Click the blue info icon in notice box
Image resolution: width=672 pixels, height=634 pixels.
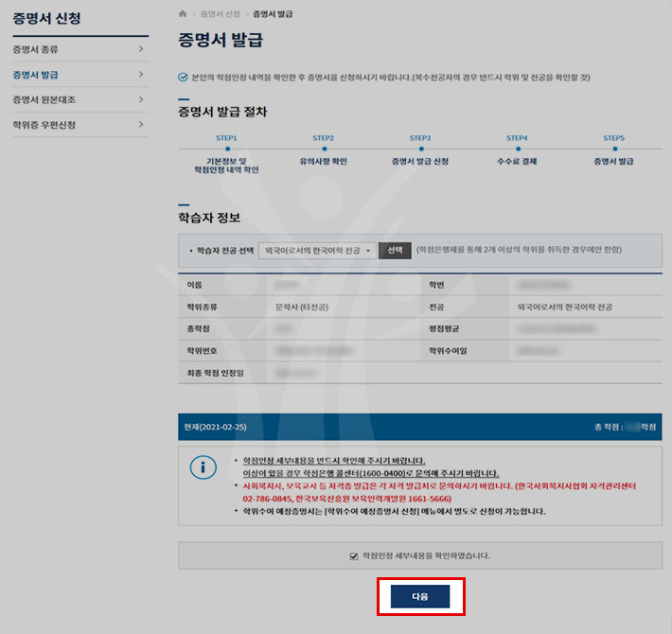(203, 467)
